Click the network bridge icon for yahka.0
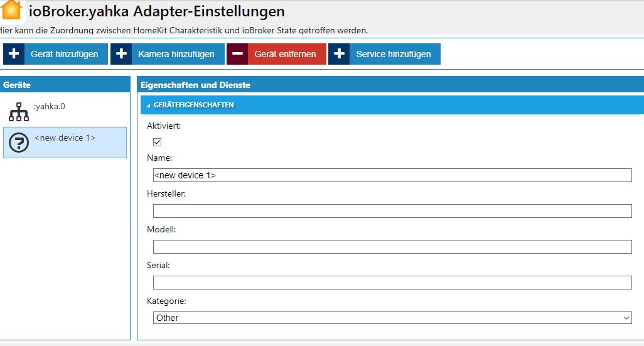The height and width of the screenshot is (346, 644). (x=19, y=112)
